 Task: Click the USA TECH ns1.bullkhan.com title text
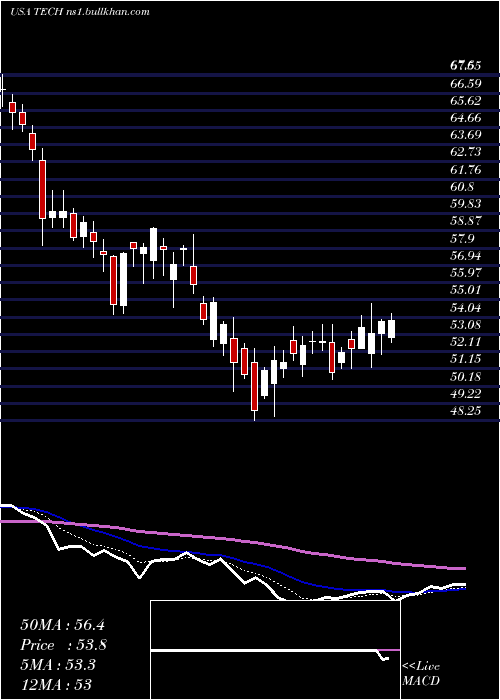pos(79,12)
